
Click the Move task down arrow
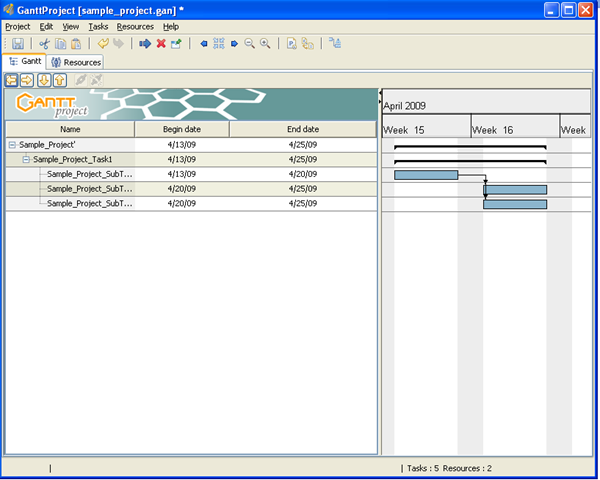(44, 80)
